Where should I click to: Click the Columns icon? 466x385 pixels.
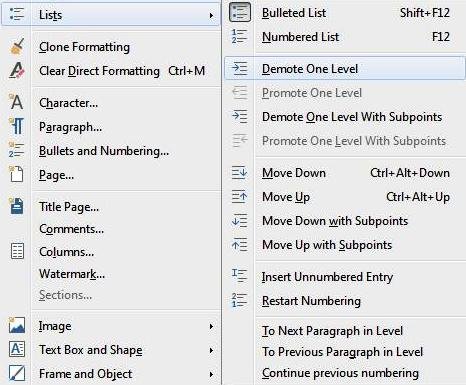pos(17,251)
